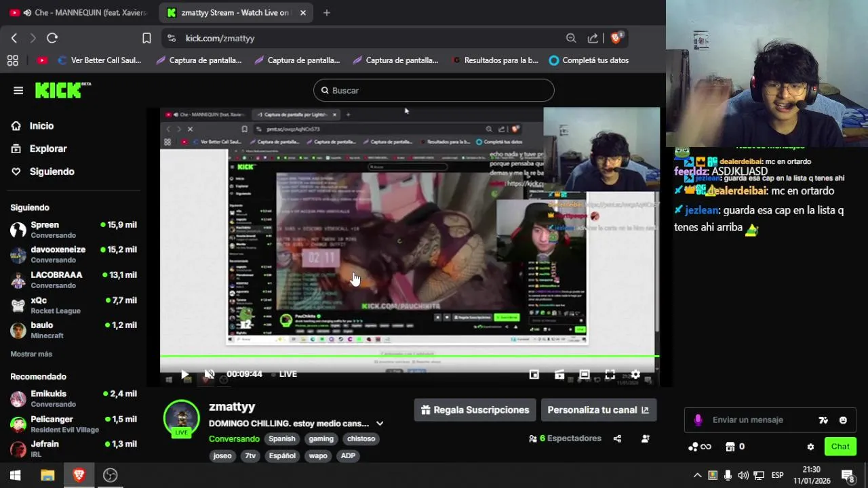Open Spreen's channel from followed list

pyautogui.click(x=73, y=230)
